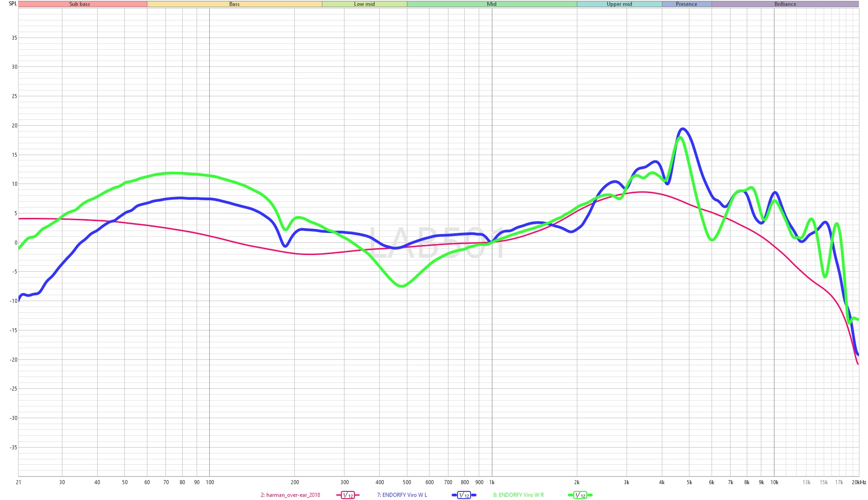This screenshot has width=868, height=500.
Task: Toggle the ENDORFY Viro W L trace label
Action: [x=402, y=495]
